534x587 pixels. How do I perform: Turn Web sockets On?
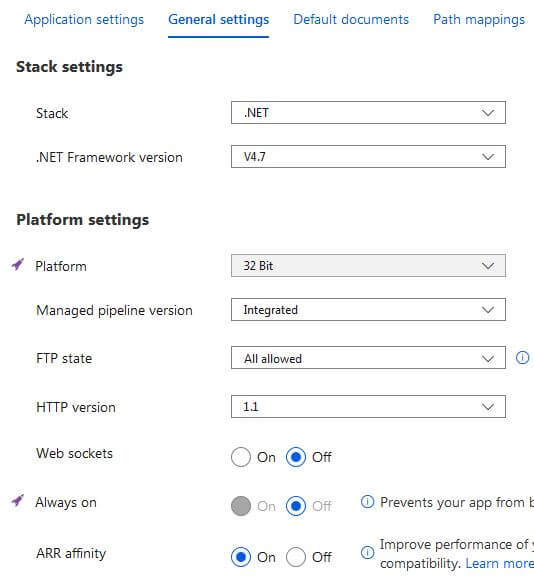(x=241, y=457)
